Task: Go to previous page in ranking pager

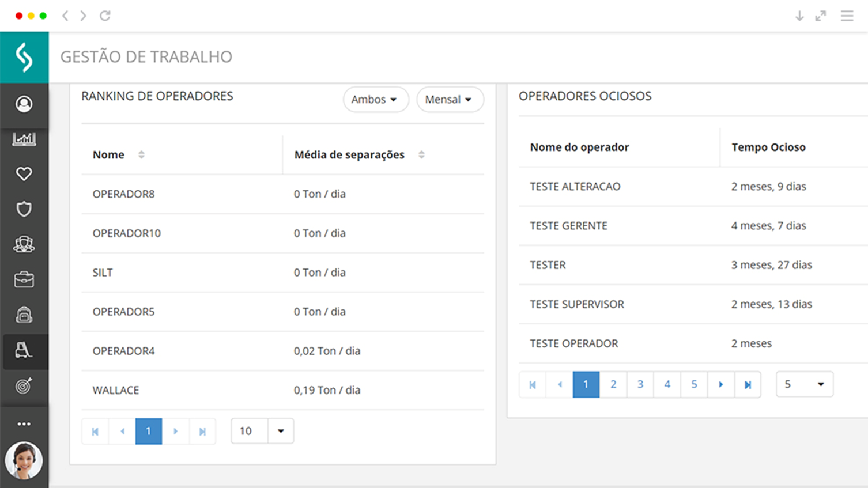Action: click(x=122, y=431)
